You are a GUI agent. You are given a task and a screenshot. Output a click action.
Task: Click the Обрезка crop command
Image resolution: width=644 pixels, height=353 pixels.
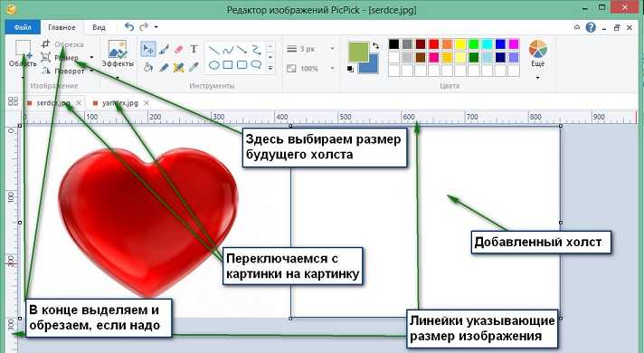(x=62, y=44)
